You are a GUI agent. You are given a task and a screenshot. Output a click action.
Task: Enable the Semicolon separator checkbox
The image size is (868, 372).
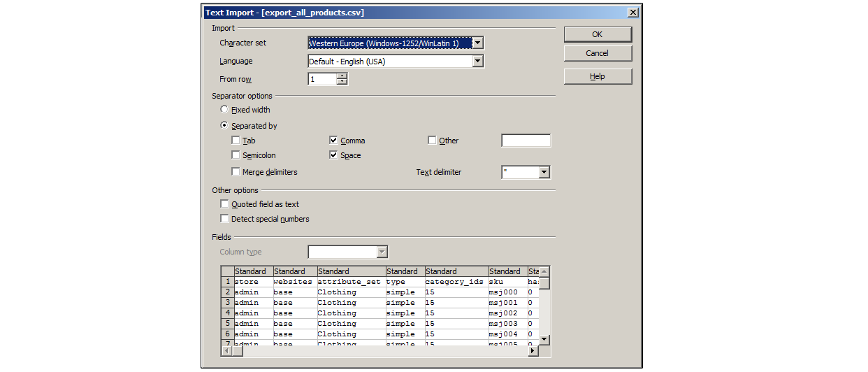tap(236, 155)
